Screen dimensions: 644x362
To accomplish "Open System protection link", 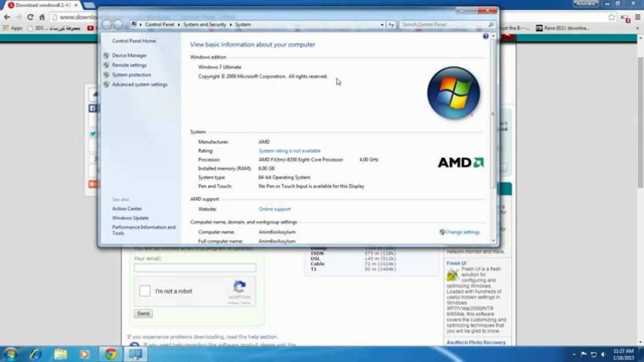I will pyautogui.click(x=131, y=75).
